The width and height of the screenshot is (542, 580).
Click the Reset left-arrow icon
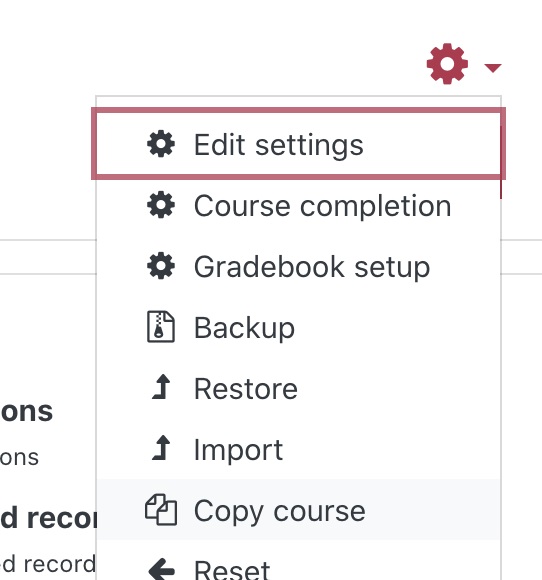161,570
